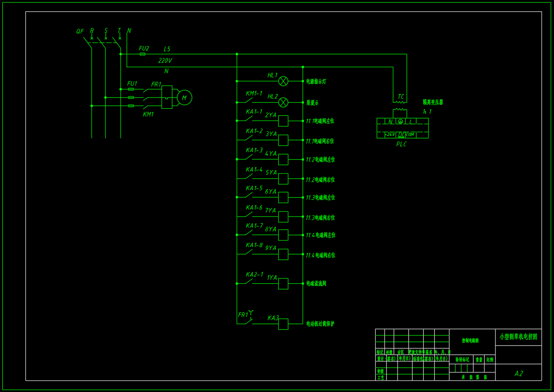Click the A2 sheet size text
Screen dimensions: 554x392
pos(518,373)
